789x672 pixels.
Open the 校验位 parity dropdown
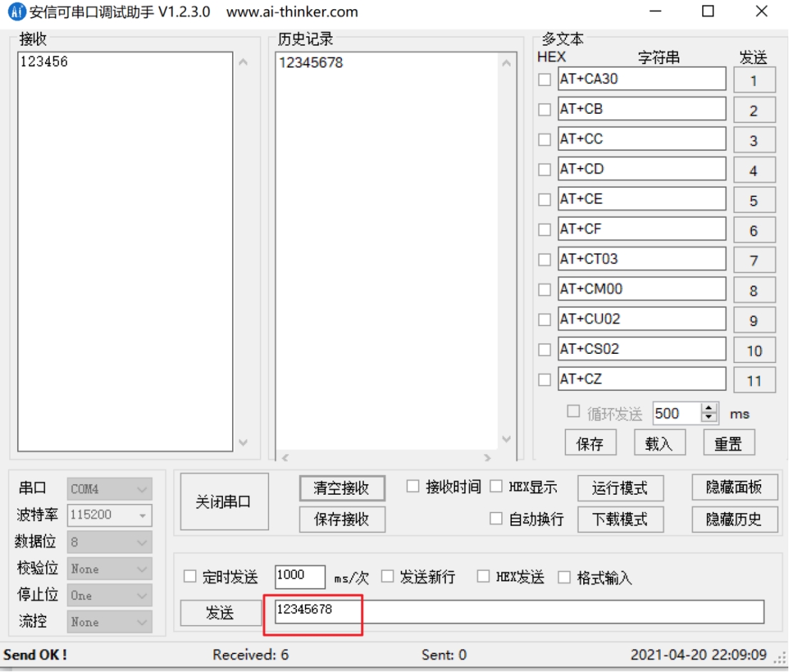coord(109,569)
